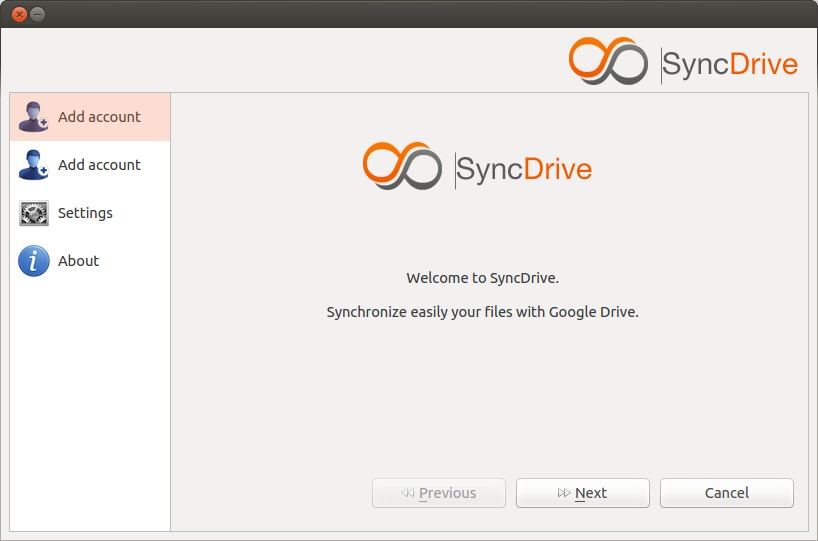This screenshot has width=818, height=541.
Task: Click the 'Welcome to SyncDrive.' text
Action: (483, 278)
